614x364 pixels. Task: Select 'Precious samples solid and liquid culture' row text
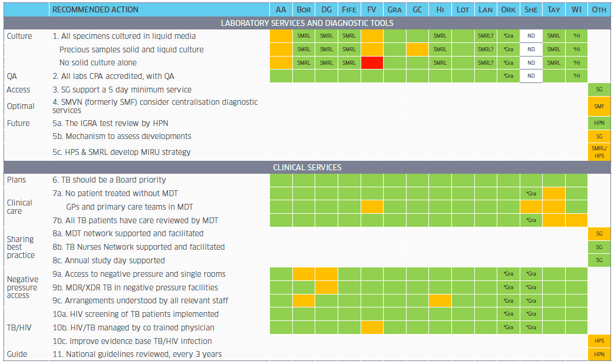pyautogui.click(x=131, y=49)
